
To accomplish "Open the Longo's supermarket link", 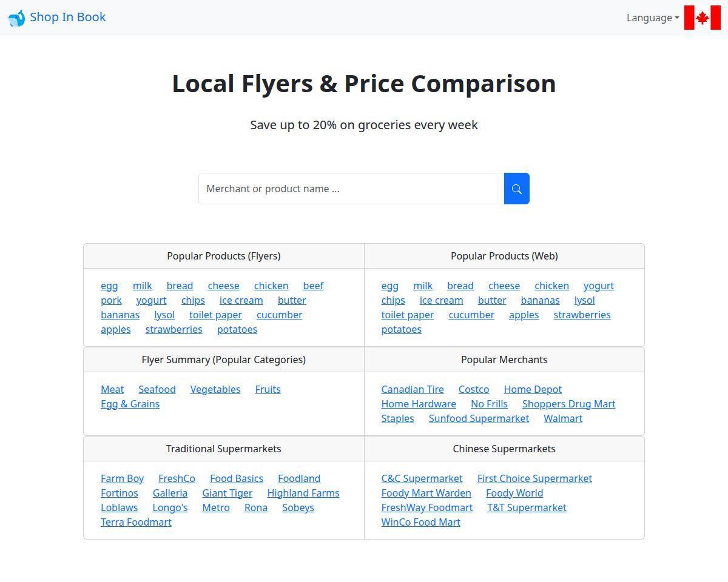I will pos(170,507).
